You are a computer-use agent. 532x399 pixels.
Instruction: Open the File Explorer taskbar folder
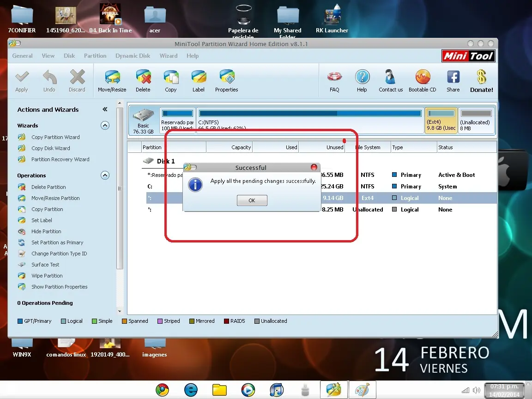(x=219, y=390)
